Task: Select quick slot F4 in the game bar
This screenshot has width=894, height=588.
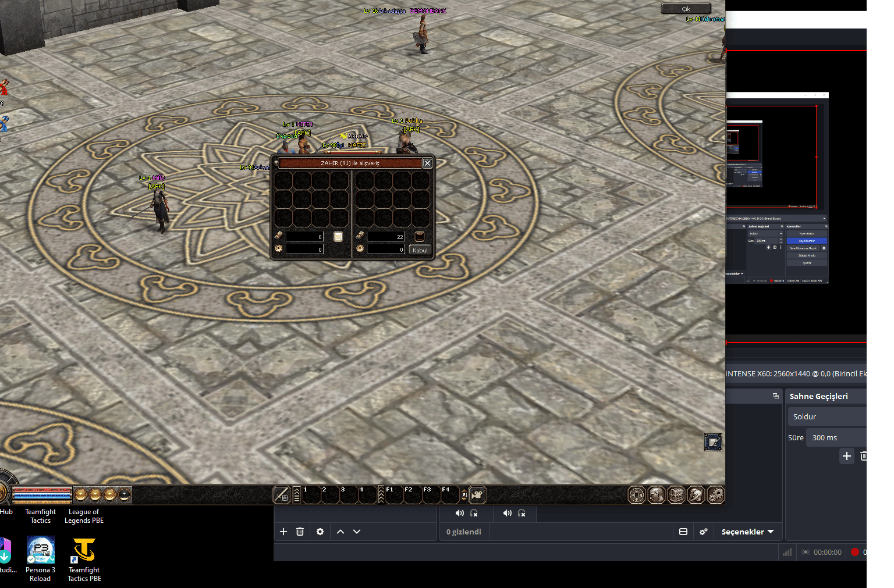Action: (450, 495)
